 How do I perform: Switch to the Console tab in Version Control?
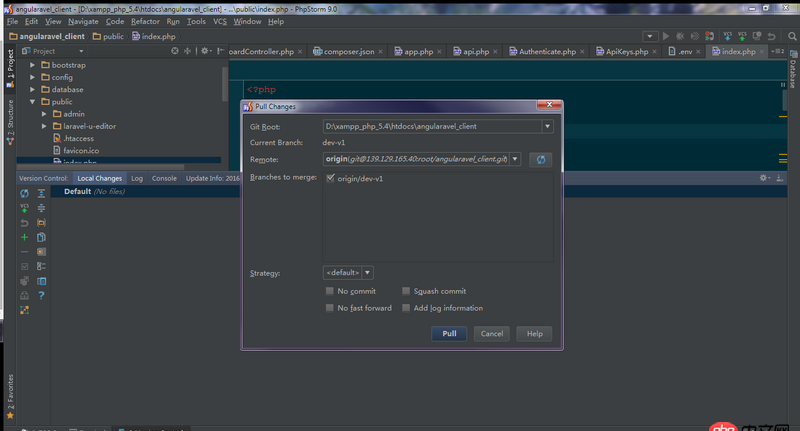pyautogui.click(x=164, y=178)
